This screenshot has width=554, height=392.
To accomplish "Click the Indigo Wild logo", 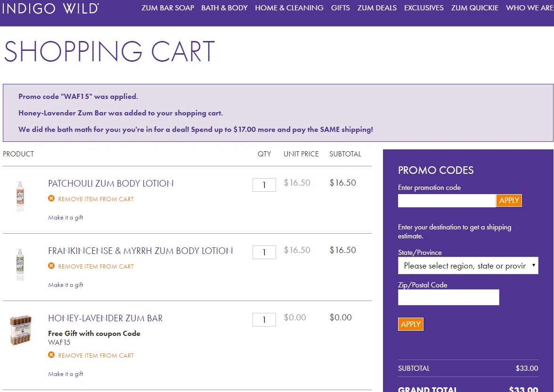I will click(50, 8).
